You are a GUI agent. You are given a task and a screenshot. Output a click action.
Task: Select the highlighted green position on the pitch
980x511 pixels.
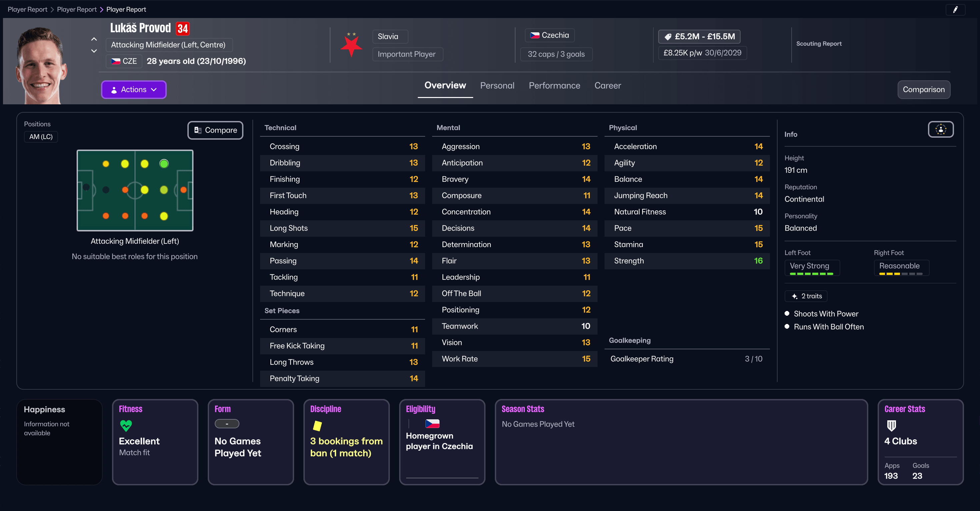tap(164, 164)
